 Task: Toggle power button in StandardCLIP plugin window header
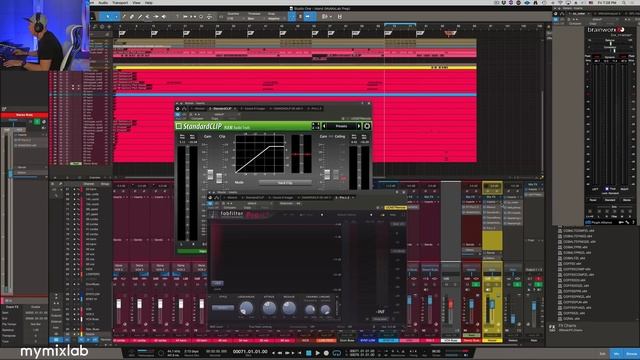(178, 109)
